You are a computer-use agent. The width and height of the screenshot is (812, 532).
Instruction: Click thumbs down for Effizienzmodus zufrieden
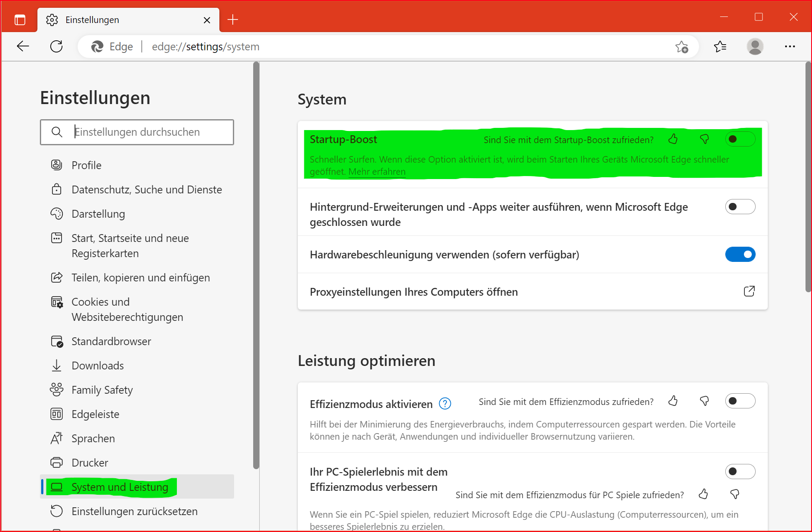tap(704, 401)
